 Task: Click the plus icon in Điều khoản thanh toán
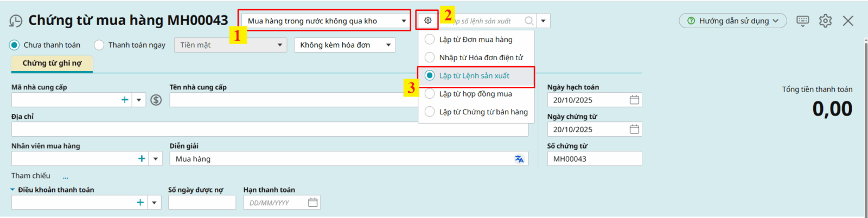[140, 202]
